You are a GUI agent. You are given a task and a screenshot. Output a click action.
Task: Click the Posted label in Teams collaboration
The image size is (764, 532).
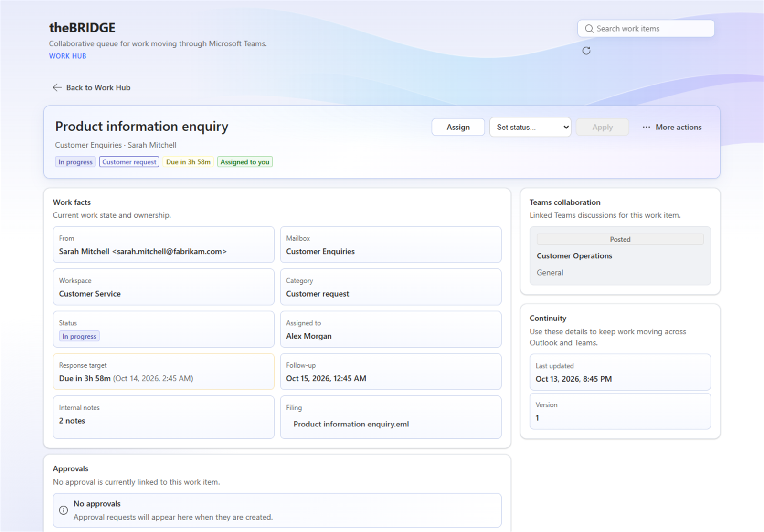pos(620,239)
